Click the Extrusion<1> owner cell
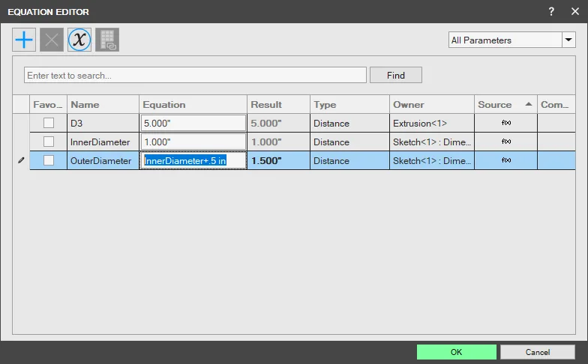 click(432, 123)
